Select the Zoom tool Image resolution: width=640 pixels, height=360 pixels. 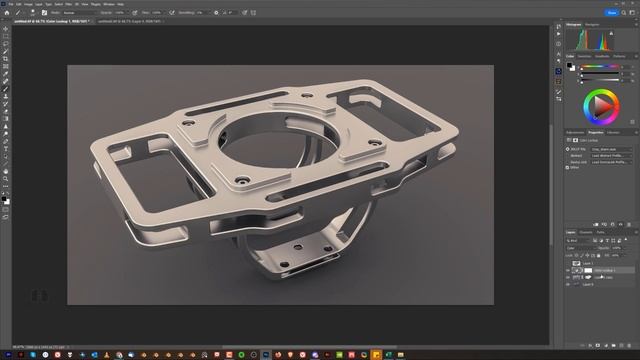coord(5,178)
